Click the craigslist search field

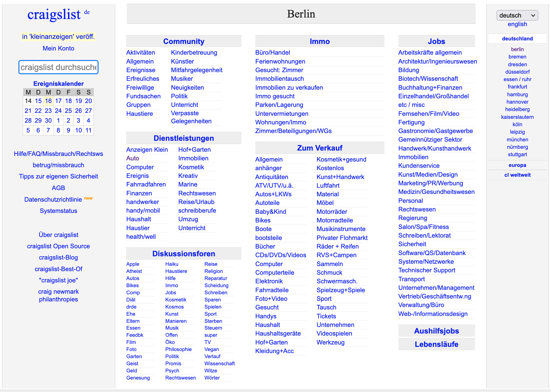coord(58,67)
